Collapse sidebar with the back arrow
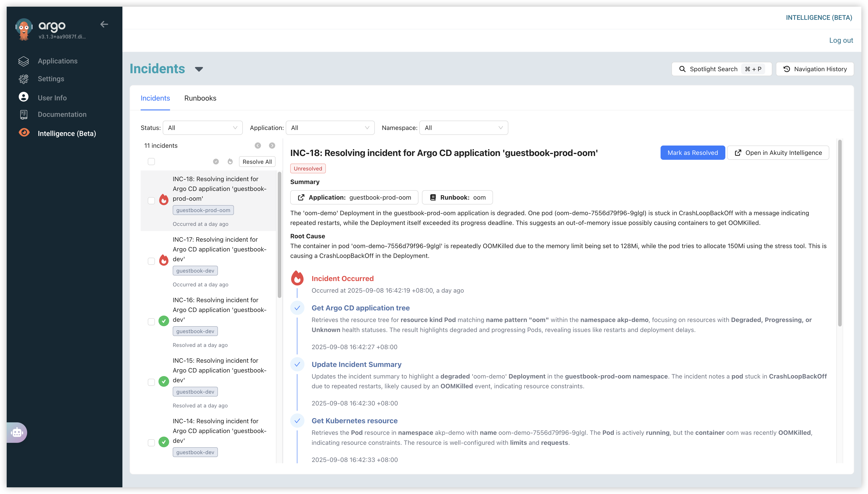This screenshot has height=494, width=868. (104, 24)
